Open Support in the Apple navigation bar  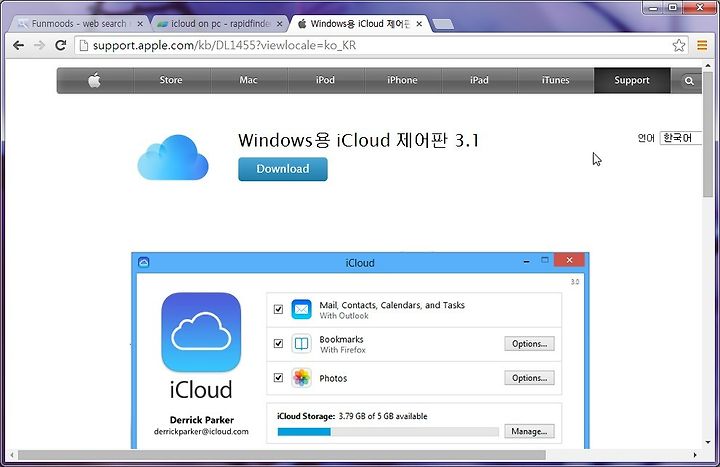[x=632, y=80]
